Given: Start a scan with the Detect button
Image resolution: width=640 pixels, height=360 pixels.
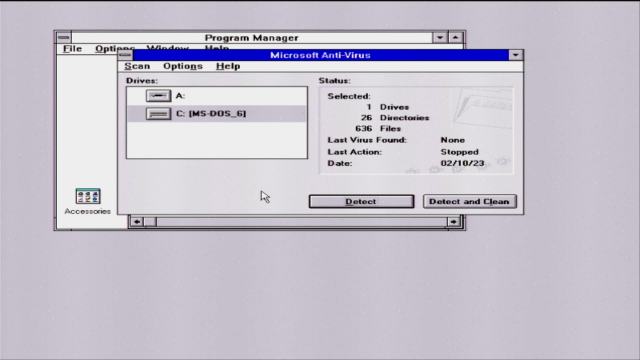Looking at the screenshot, I should (x=361, y=201).
